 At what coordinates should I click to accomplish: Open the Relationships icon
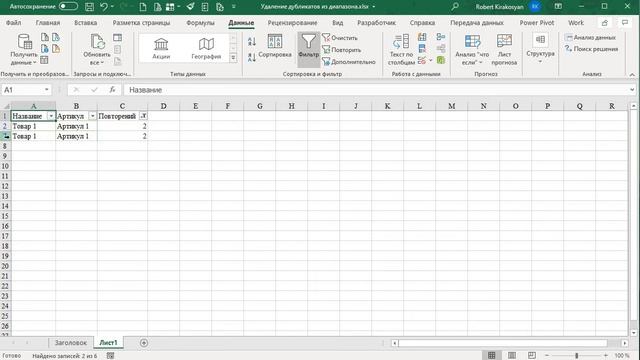click(x=441, y=49)
